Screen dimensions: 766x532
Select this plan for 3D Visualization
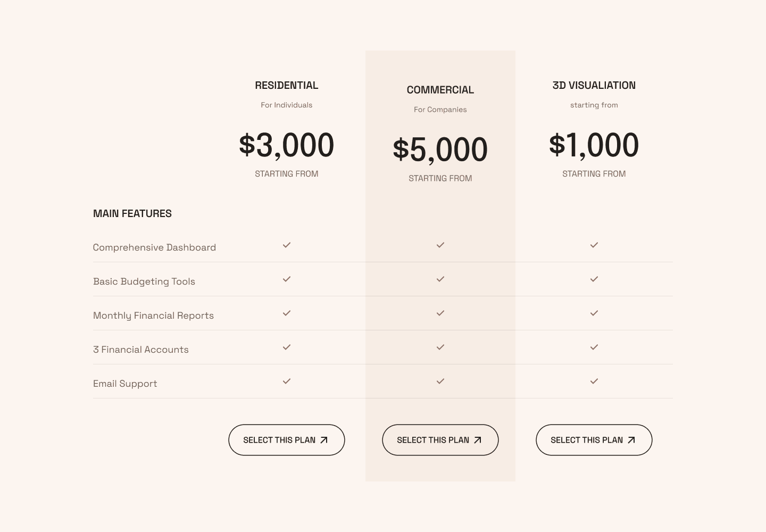594,440
